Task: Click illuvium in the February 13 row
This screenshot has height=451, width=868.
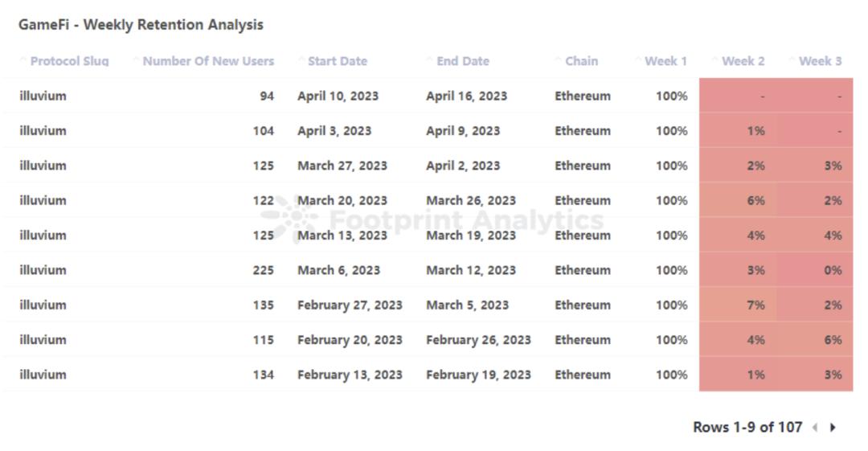Action: (43, 374)
